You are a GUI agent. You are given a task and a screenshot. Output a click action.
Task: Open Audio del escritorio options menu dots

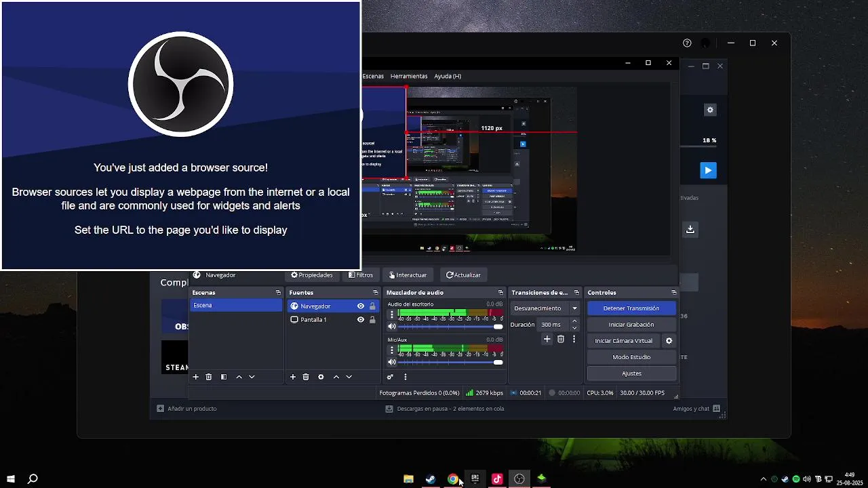point(391,314)
